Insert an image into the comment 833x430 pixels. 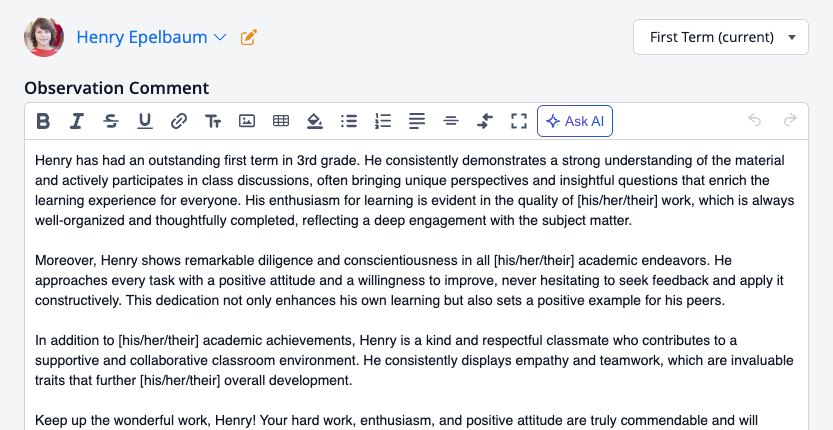coord(246,121)
